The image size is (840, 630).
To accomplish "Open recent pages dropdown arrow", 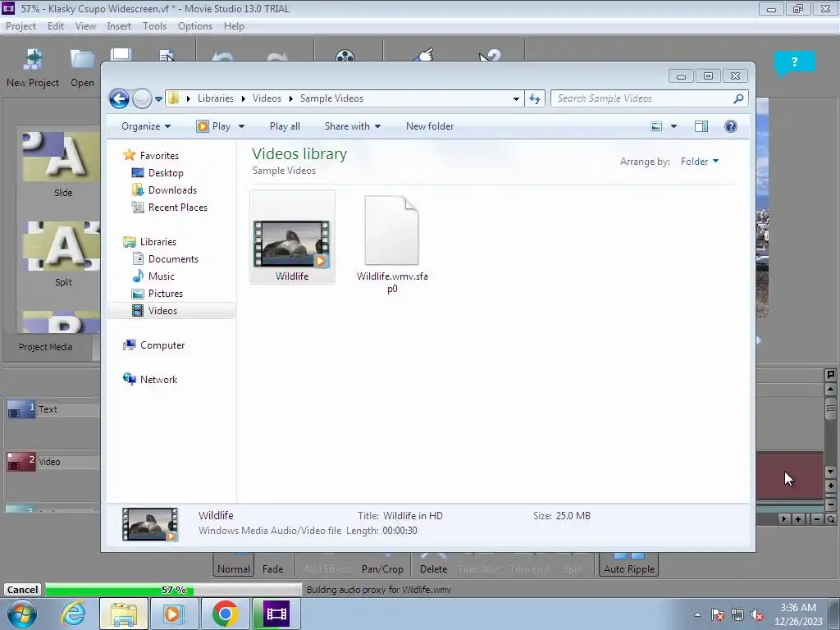I will 158,99.
